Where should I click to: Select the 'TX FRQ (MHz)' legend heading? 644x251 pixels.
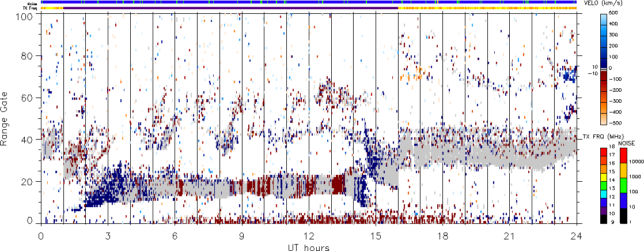click(603, 136)
